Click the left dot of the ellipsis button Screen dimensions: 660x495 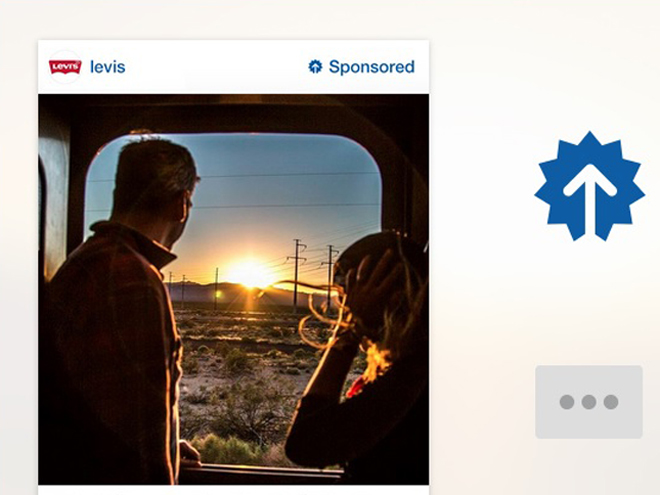coord(567,402)
